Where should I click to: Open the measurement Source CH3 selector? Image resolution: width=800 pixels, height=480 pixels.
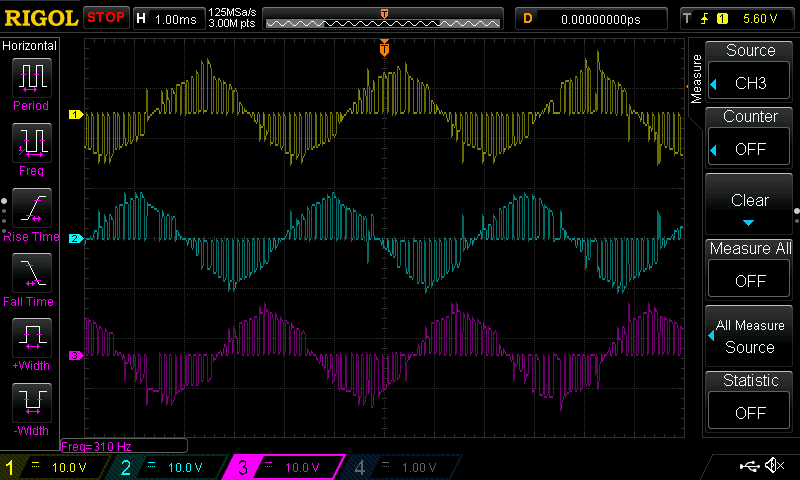(749, 83)
